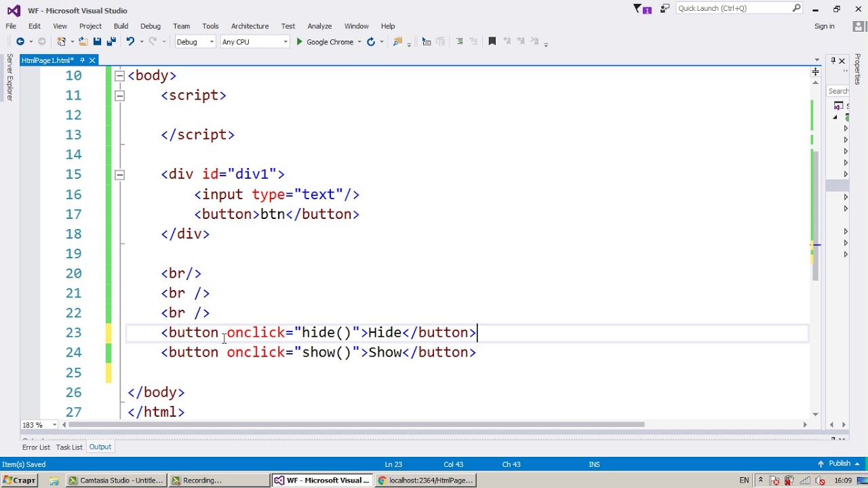
Task: Pin the HtmlPage1.html tab
Action: pyautogui.click(x=82, y=60)
